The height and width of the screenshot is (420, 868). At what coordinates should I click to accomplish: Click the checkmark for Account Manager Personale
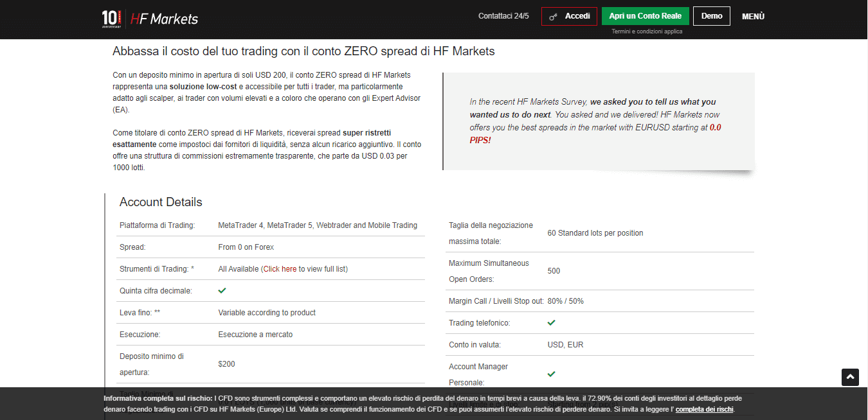tap(551, 374)
